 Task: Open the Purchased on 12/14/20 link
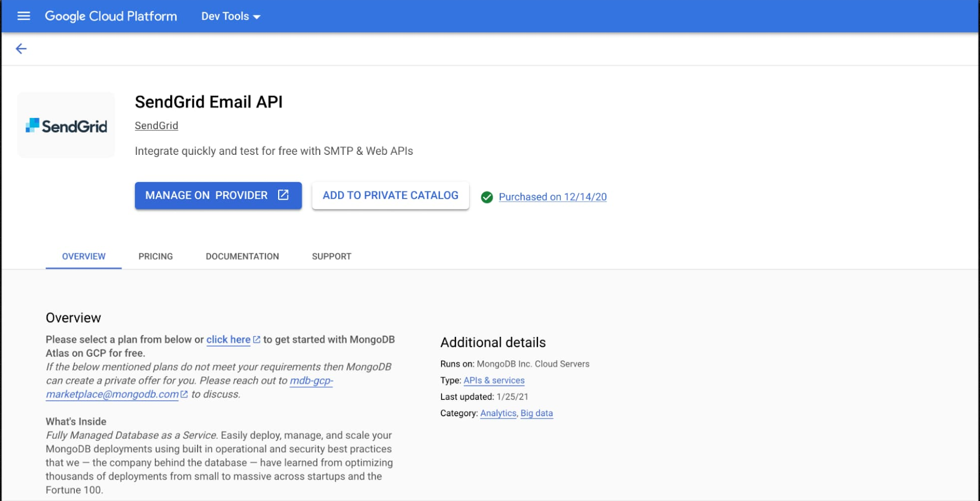[552, 197]
